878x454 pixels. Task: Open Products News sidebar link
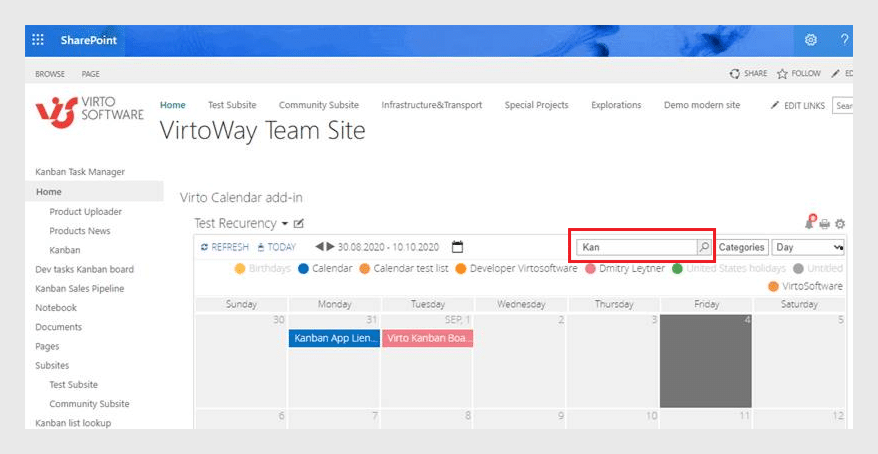[x=80, y=231]
